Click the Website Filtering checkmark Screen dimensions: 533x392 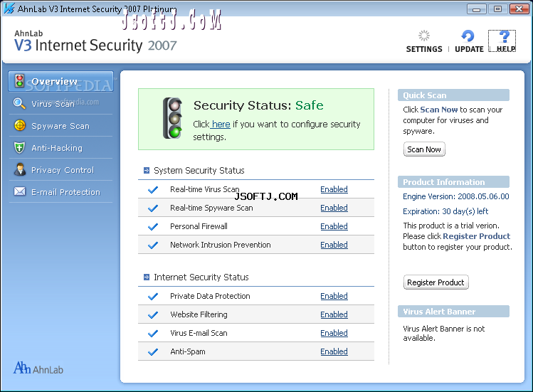153,315
